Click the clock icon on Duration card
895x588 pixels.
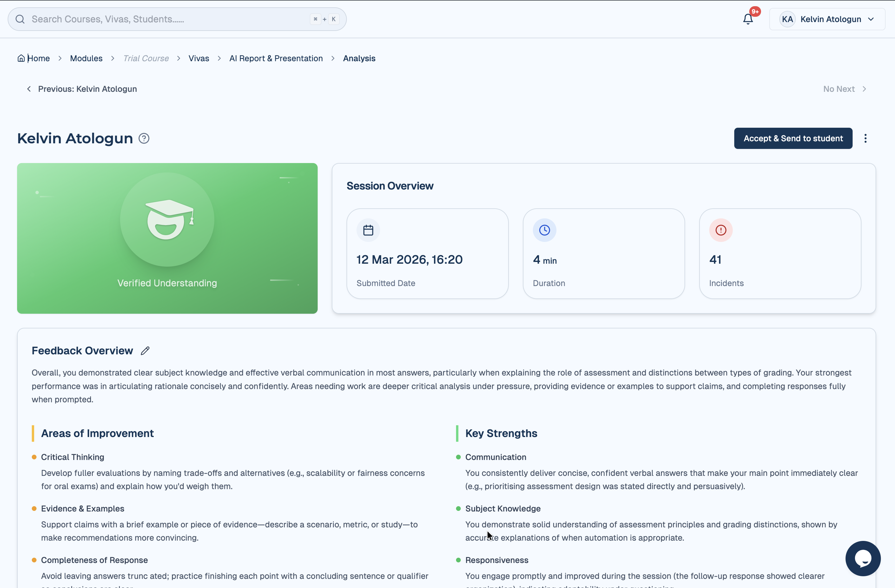tap(545, 230)
